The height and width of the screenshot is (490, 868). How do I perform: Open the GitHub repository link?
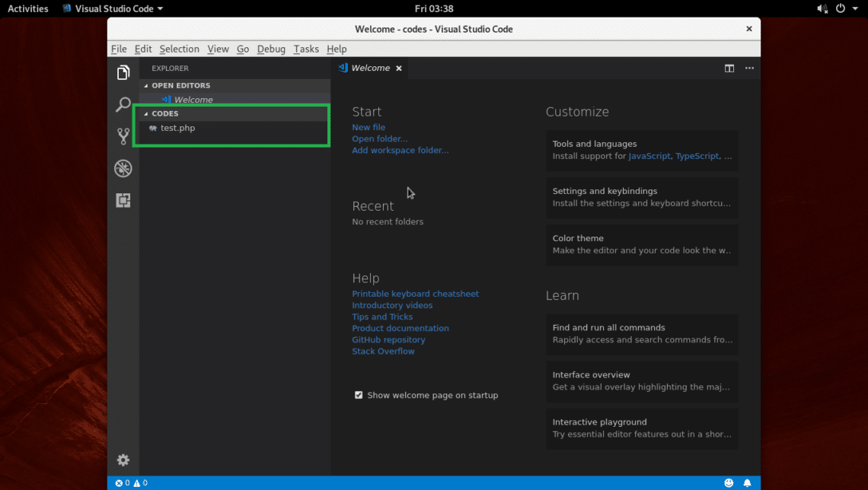click(388, 339)
